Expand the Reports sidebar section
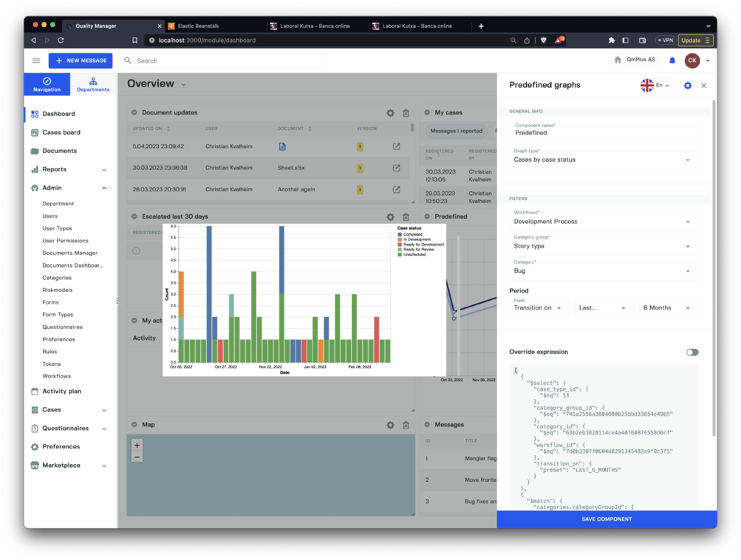Screen dimensions: 741x560 (104, 170)
